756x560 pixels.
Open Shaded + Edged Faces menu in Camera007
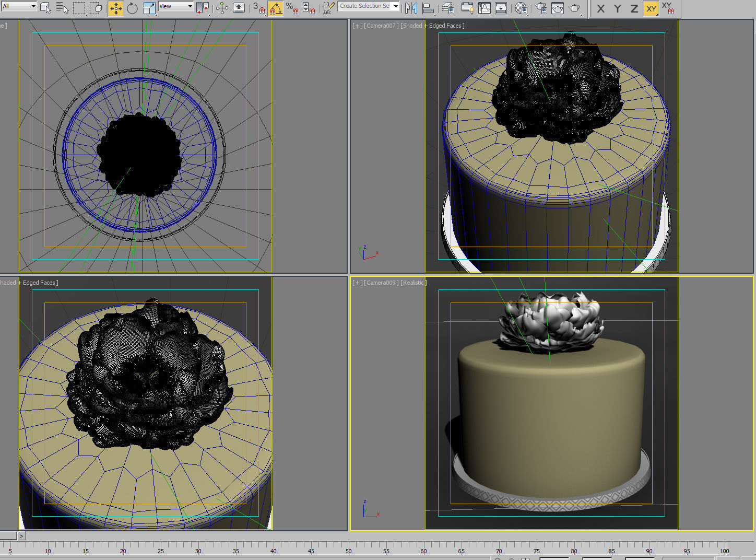433,26
